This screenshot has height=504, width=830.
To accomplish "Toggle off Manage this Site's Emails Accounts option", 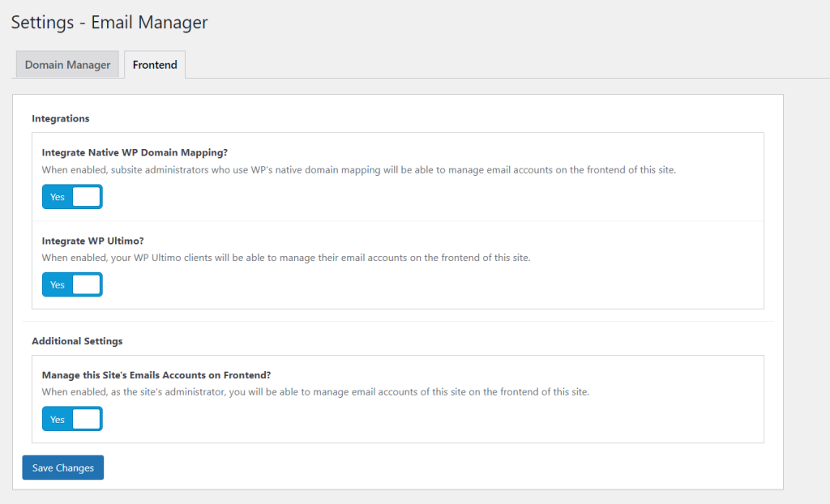I will tap(72, 418).
